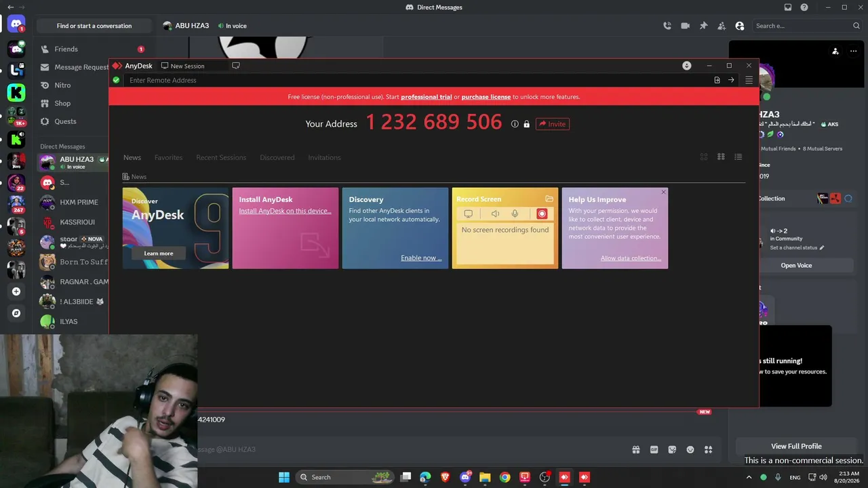868x488 pixels.
Task: Switch to the News tab in AnyDesk
Action: pos(132,157)
